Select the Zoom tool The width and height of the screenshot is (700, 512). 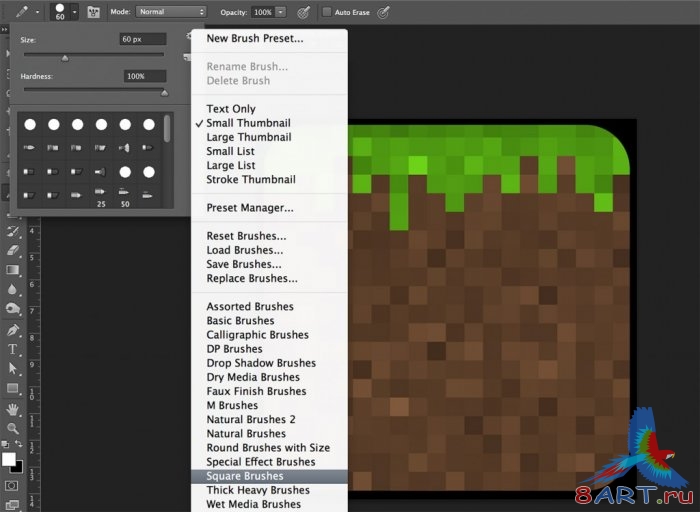tap(12, 429)
